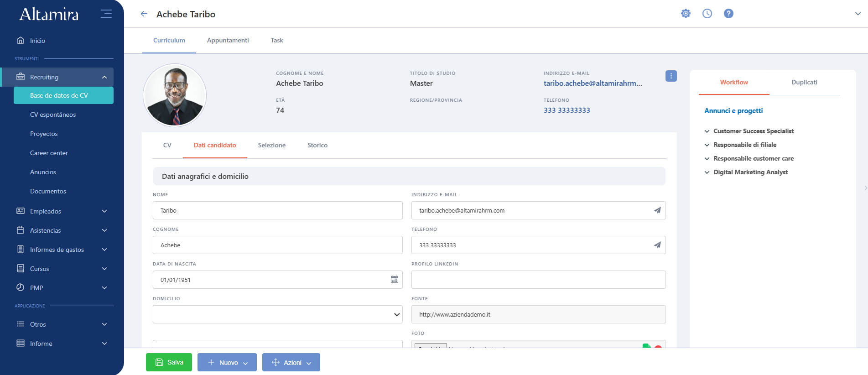Screen dimensions: 868x375
Task: Open the Domicilio dropdown
Action: point(278,314)
